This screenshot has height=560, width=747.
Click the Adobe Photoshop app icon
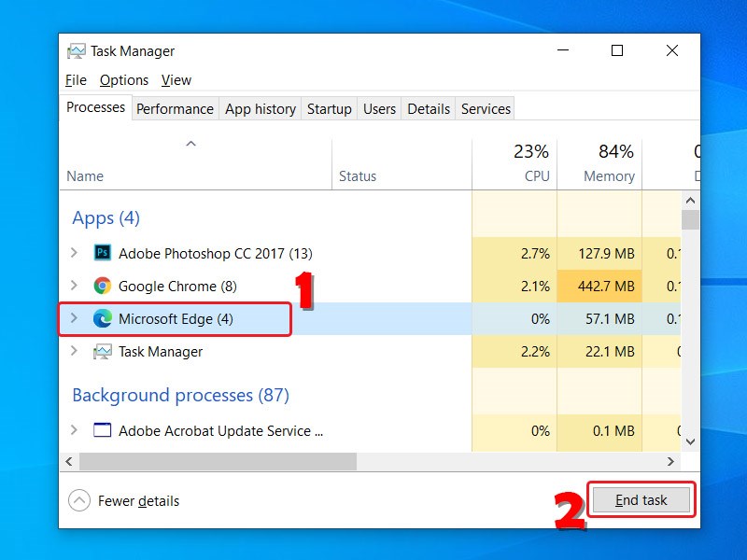pos(102,253)
